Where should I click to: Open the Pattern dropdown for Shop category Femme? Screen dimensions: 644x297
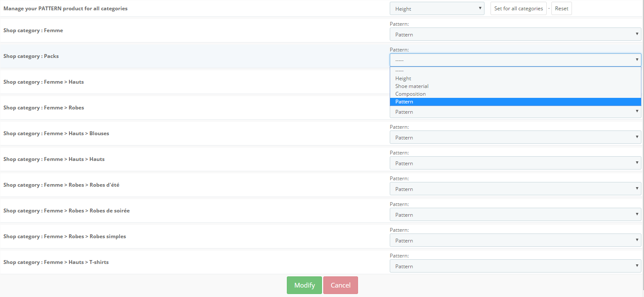pyautogui.click(x=515, y=34)
